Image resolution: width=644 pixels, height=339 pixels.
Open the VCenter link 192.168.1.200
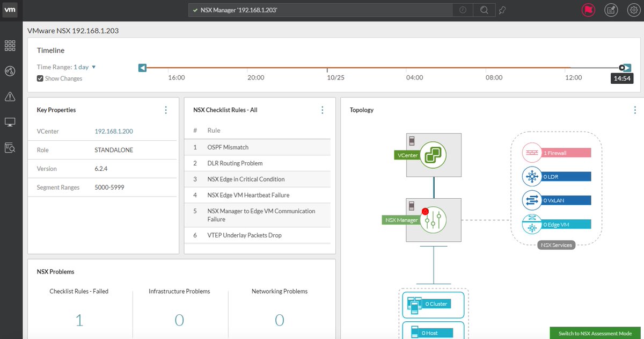[114, 131]
